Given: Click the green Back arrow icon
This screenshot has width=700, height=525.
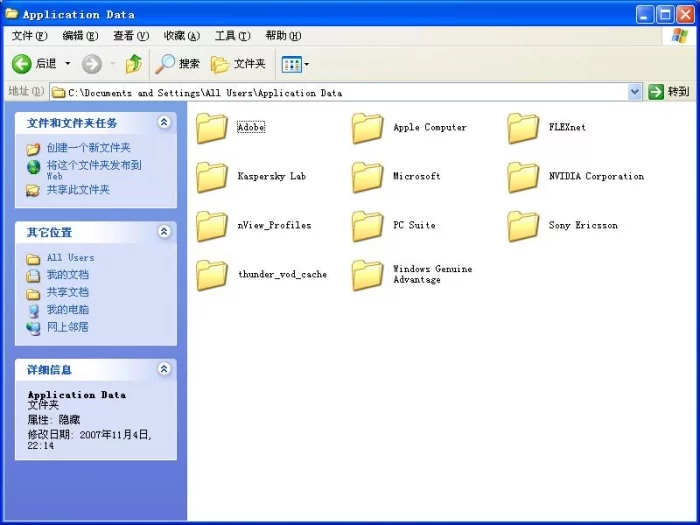Looking at the screenshot, I should pyautogui.click(x=21, y=64).
